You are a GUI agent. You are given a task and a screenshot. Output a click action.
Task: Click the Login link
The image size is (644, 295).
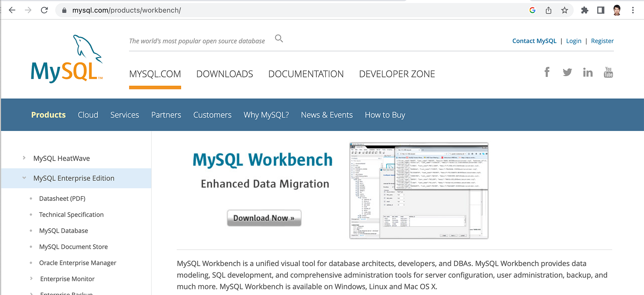pos(574,41)
